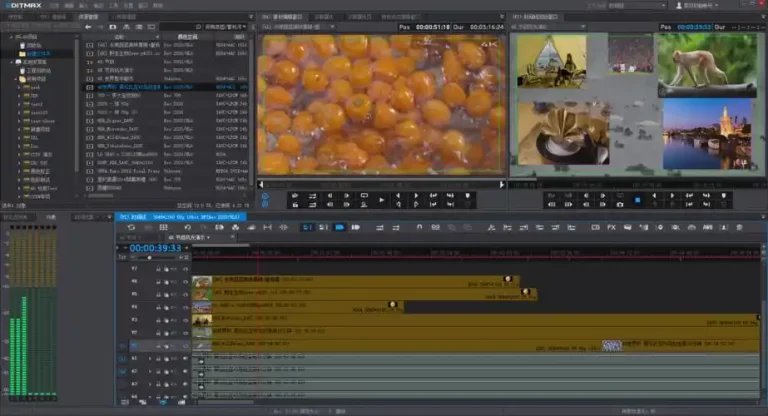Toggle the selected blue track header on the timeline
Image resolution: width=768 pixels, height=416 pixels.
135,345
